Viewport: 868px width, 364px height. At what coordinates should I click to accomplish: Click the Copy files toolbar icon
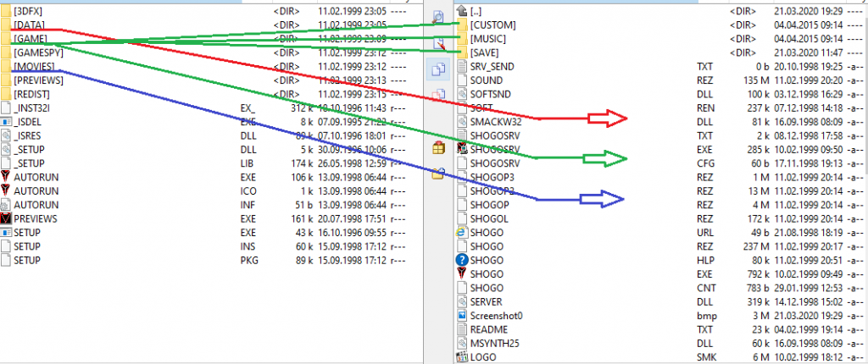click(438, 70)
